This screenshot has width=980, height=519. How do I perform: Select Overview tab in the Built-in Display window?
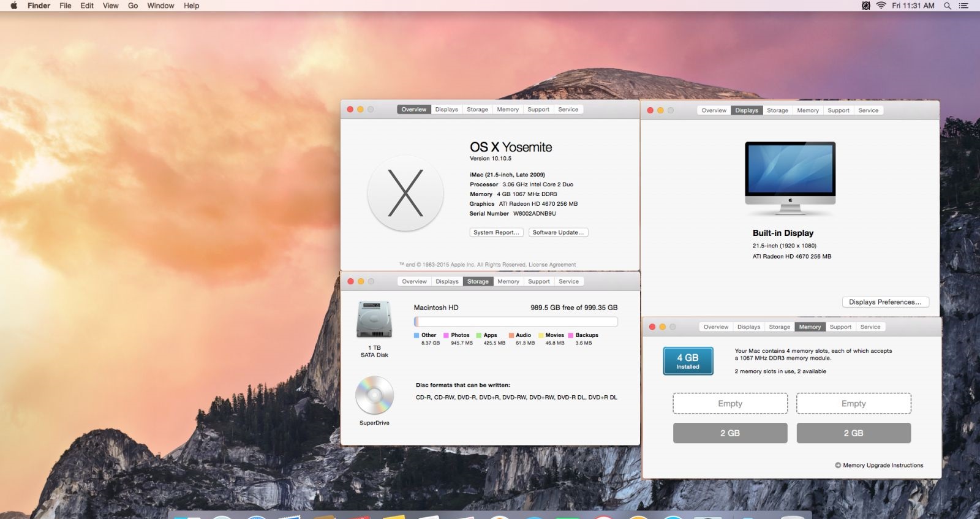click(714, 111)
